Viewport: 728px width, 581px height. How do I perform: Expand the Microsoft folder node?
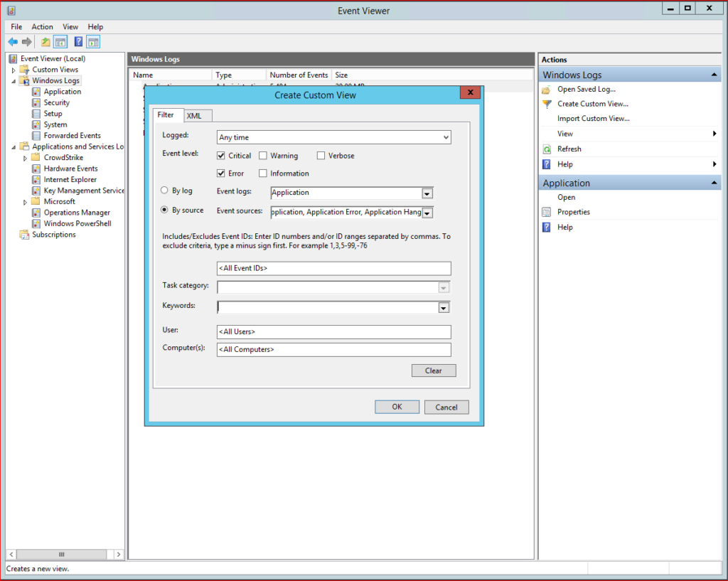(x=25, y=203)
